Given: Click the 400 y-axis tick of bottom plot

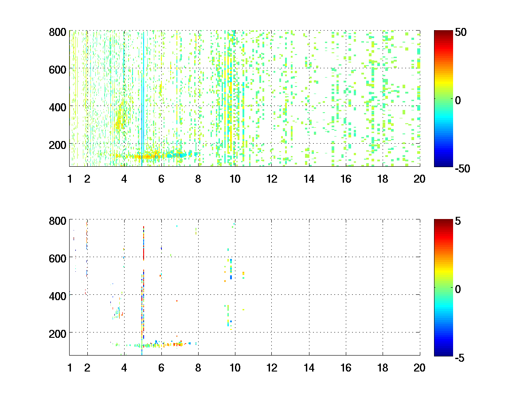Looking at the screenshot, I should click(x=58, y=295).
